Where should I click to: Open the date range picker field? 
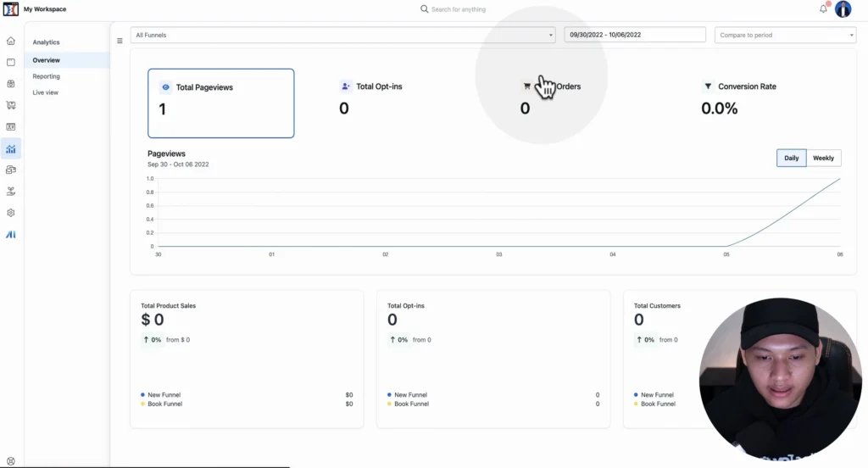point(635,35)
